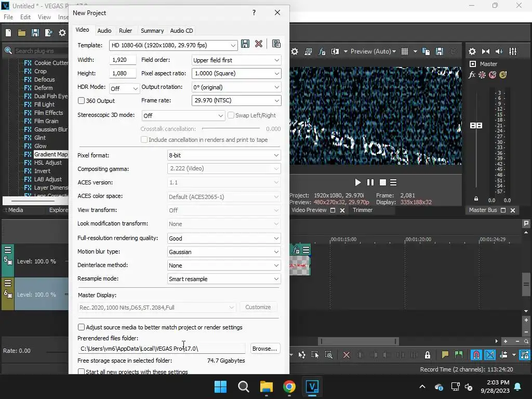The height and width of the screenshot is (399, 532).
Task: Open the Master FX chain icon
Action: [x=472, y=75]
